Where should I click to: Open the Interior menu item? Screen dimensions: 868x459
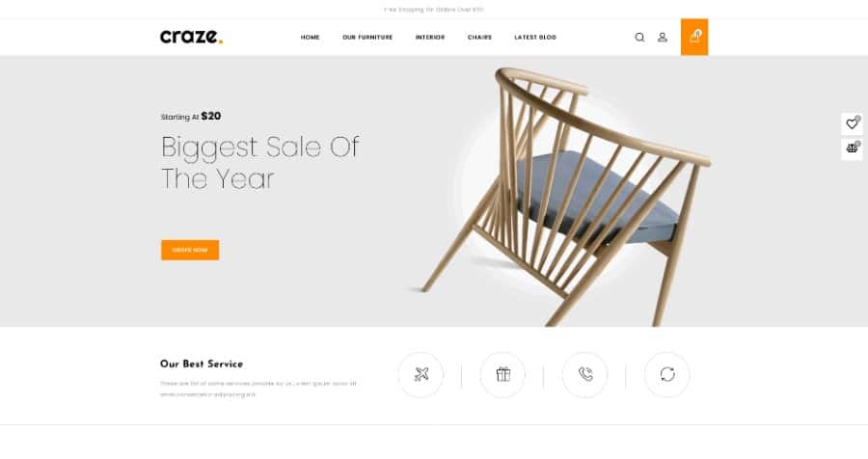tap(430, 37)
